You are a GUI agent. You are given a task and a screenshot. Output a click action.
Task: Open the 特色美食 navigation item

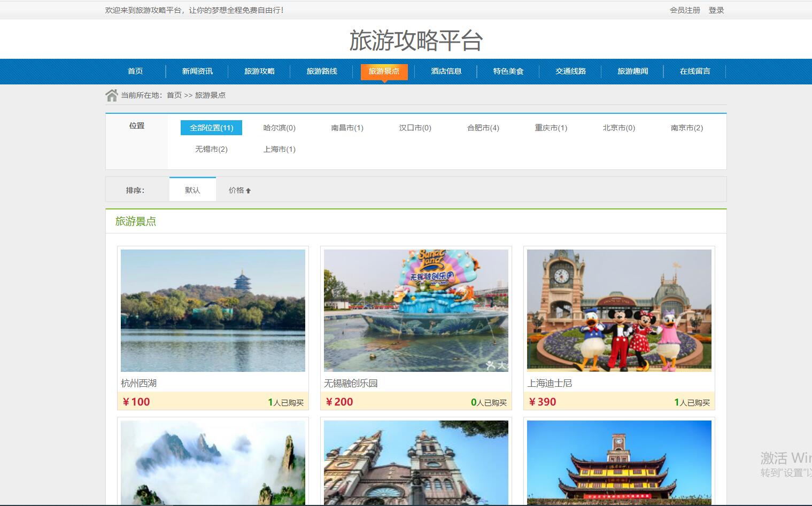508,71
